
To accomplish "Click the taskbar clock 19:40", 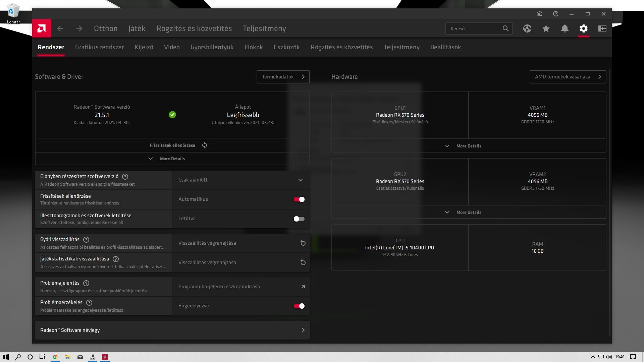I will pyautogui.click(x=620, y=357).
